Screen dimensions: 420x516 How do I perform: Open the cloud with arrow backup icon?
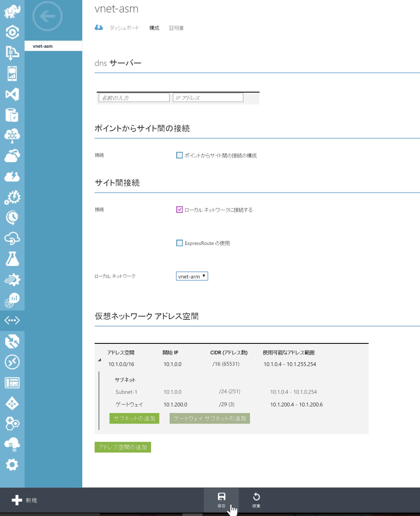pos(12,156)
